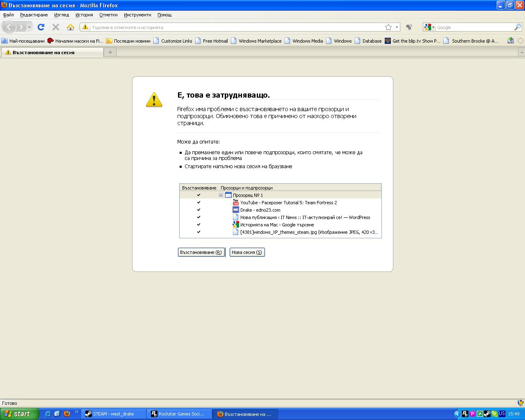This screenshot has width=525, height=420.
Task: Open the Get the blip.tv Show P... bookmark
Action: [x=412, y=41]
